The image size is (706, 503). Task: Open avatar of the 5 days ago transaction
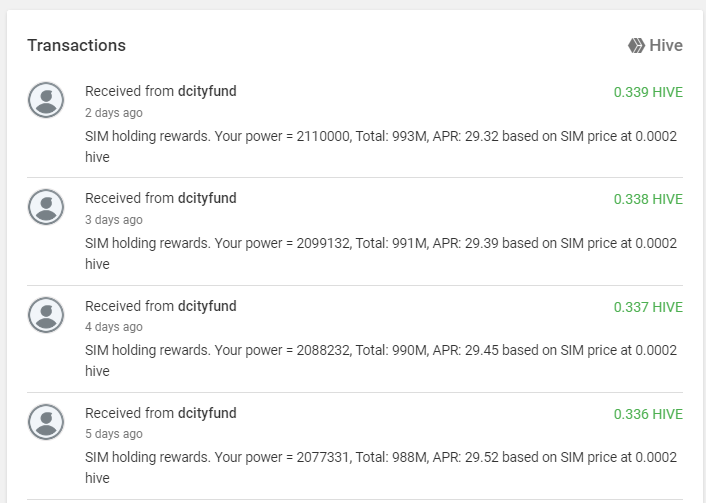tap(46, 422)
